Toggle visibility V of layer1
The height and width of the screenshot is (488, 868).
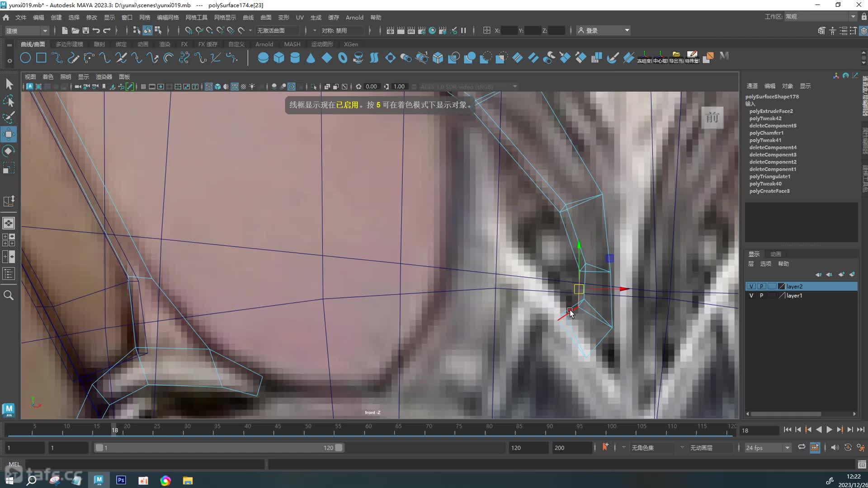pyautogui.click(x=751, y=296)
